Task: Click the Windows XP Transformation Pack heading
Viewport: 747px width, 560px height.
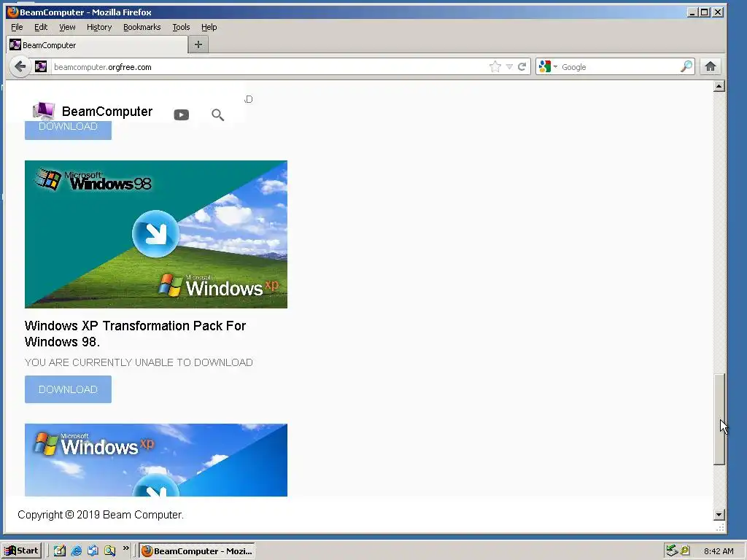Action: 135,333
